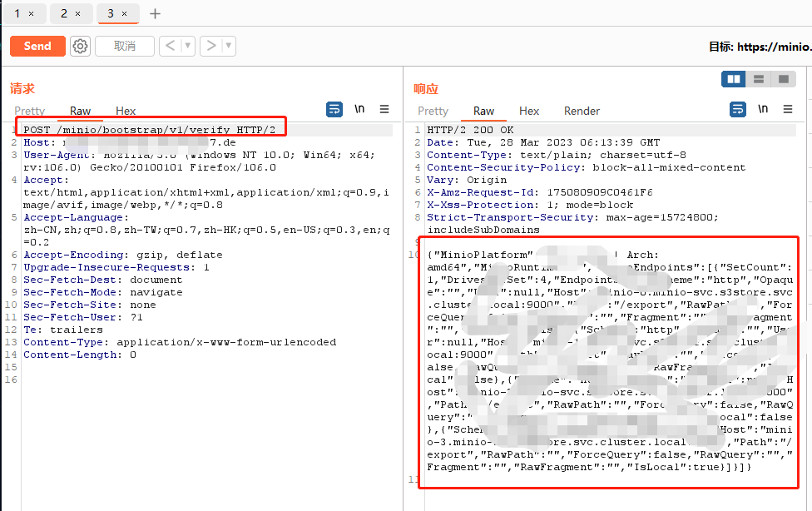Select Hex view in response panel

tap(529, 111)
